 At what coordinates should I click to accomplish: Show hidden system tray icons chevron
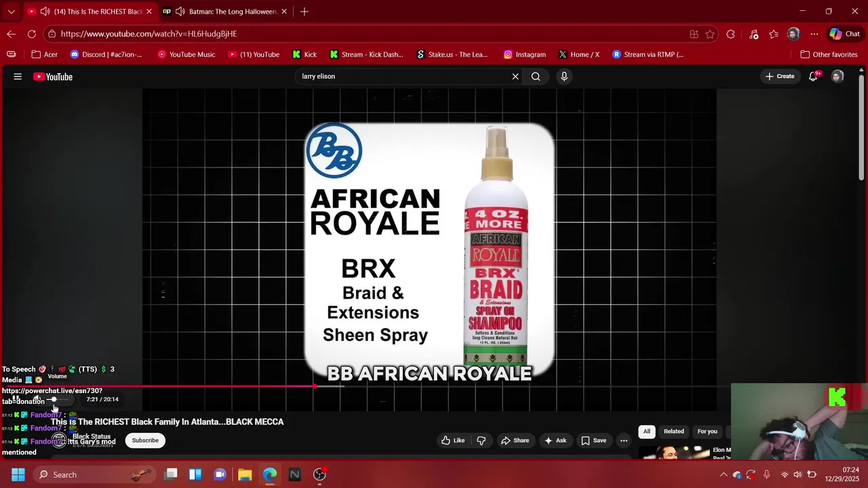click(724, 474)
